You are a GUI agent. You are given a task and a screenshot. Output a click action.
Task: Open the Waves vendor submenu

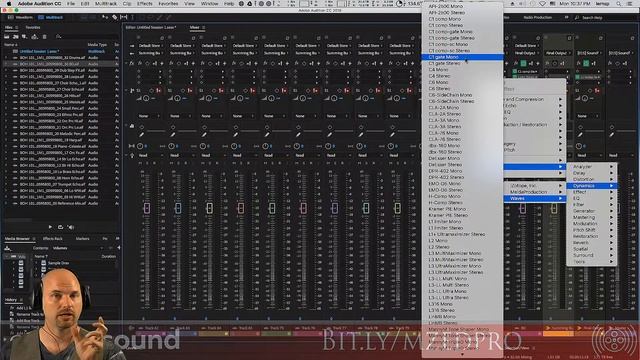tap(535, 198)
